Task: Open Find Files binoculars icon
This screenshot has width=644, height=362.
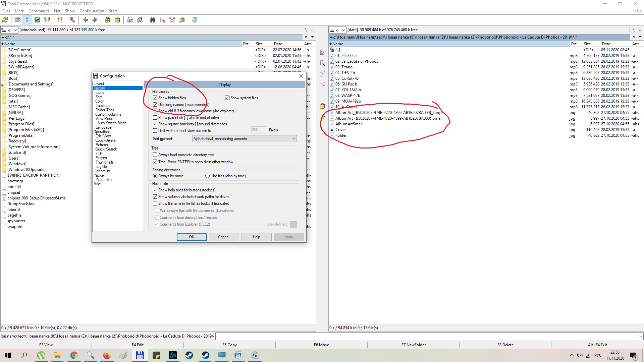Action: coord(153,20)
